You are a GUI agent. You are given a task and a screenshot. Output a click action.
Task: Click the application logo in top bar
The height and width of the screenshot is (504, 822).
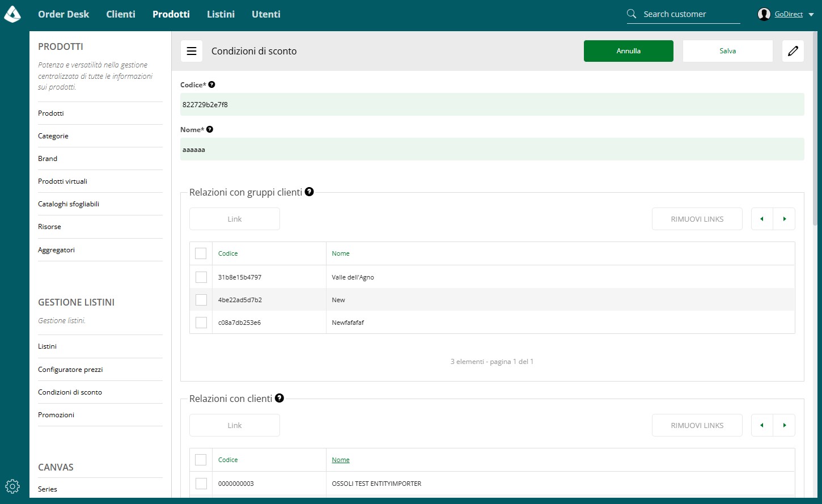[12, 14]
